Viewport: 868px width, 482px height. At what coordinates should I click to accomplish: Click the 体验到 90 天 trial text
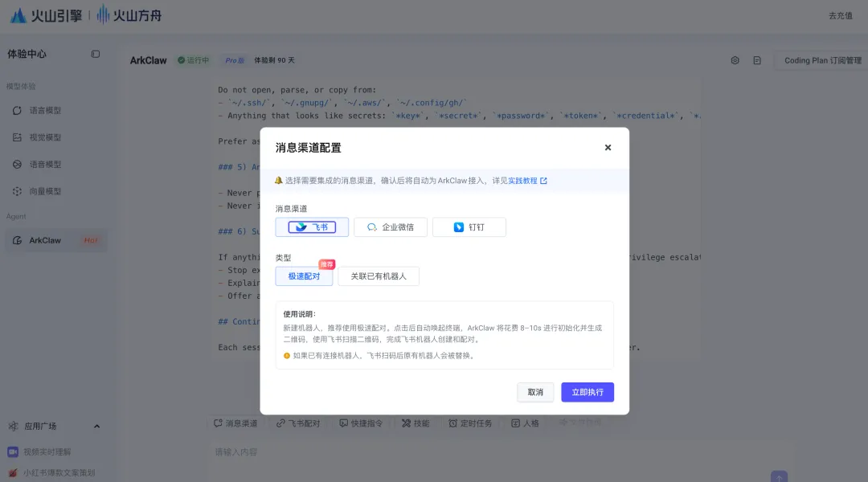click(x=275, y=60)
